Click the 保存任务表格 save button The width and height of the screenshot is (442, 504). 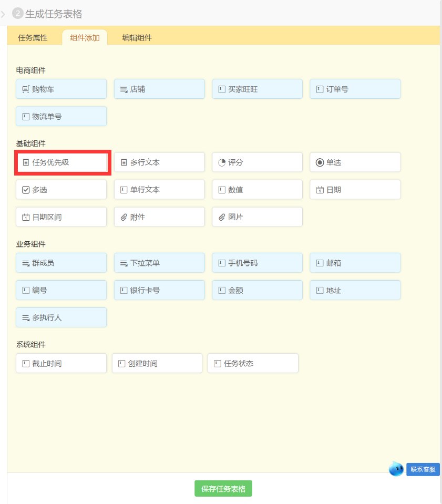pyautogui.click(x=223, y=489)
